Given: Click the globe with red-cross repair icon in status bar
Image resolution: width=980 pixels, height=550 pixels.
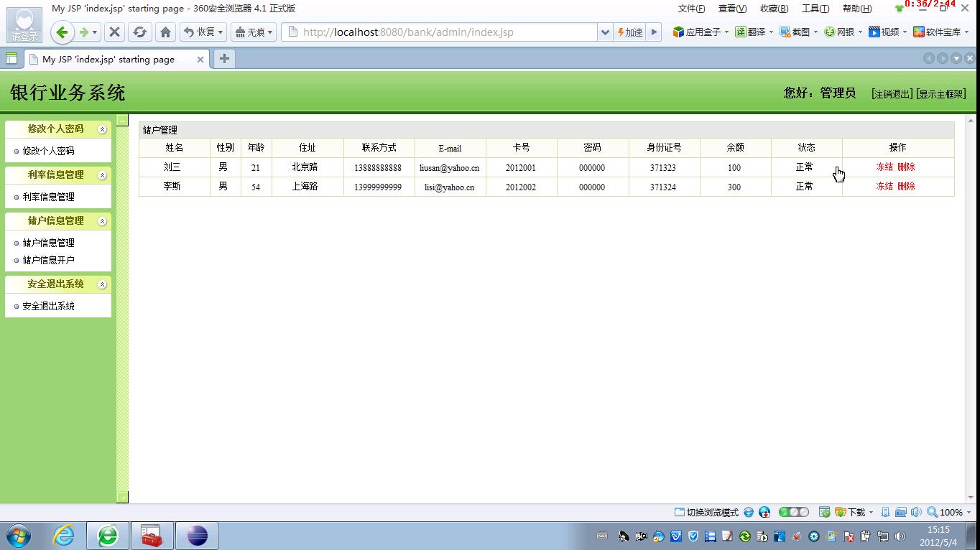Looking at the screenshot, I should tap(764, 512).
